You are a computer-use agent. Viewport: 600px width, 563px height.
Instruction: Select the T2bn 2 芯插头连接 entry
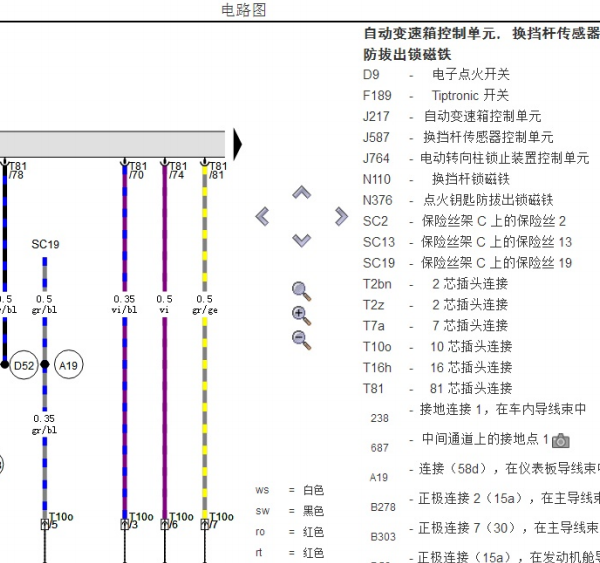click(x=435, y=284)
